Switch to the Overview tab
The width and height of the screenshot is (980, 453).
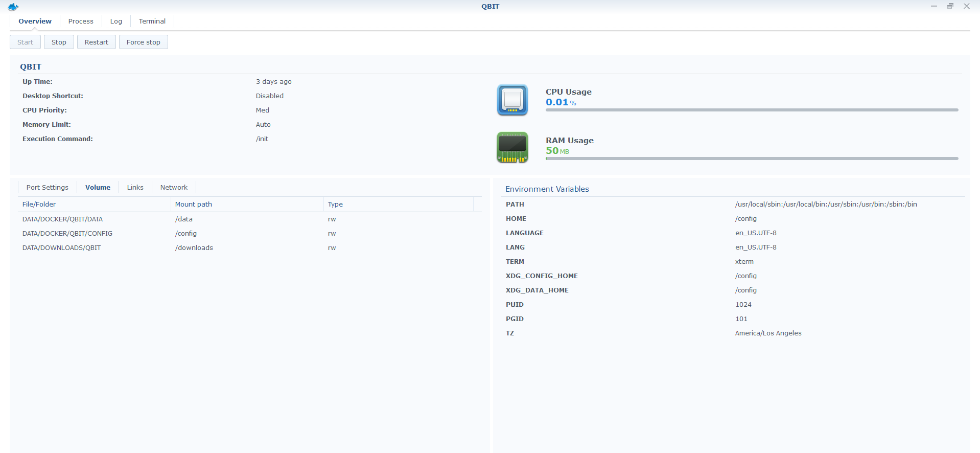coord(35,21)
